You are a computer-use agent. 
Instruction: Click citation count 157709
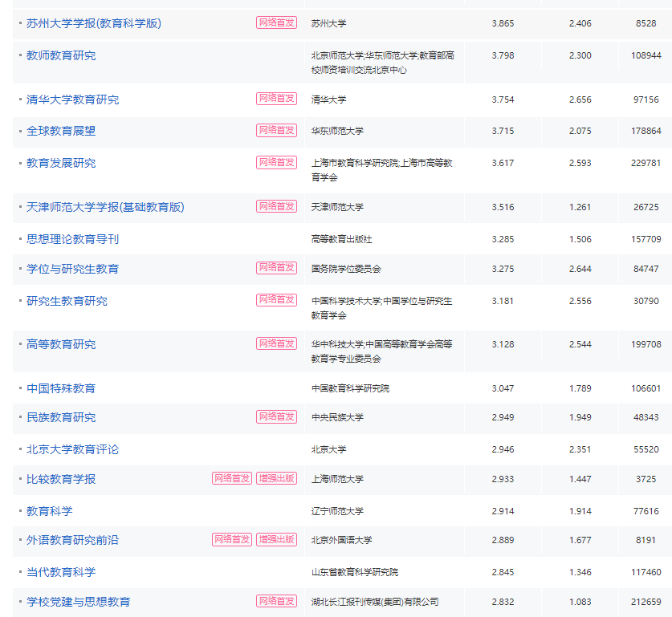coord(646,239)
